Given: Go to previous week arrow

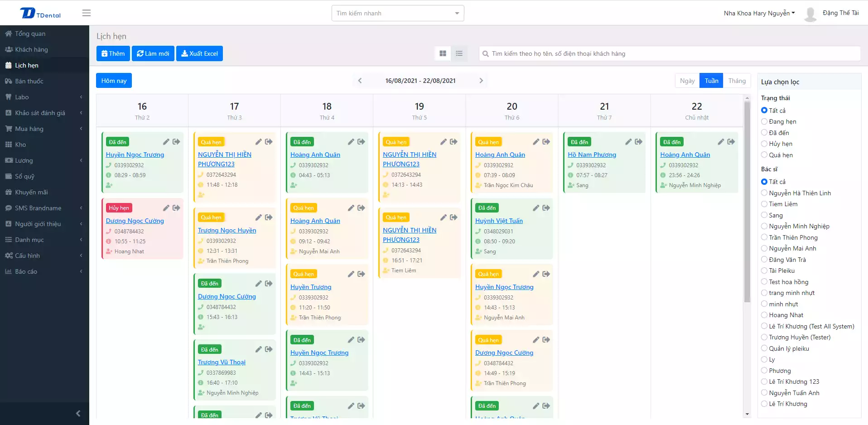Looking at the screenshot, I should (x=360, y=81).
